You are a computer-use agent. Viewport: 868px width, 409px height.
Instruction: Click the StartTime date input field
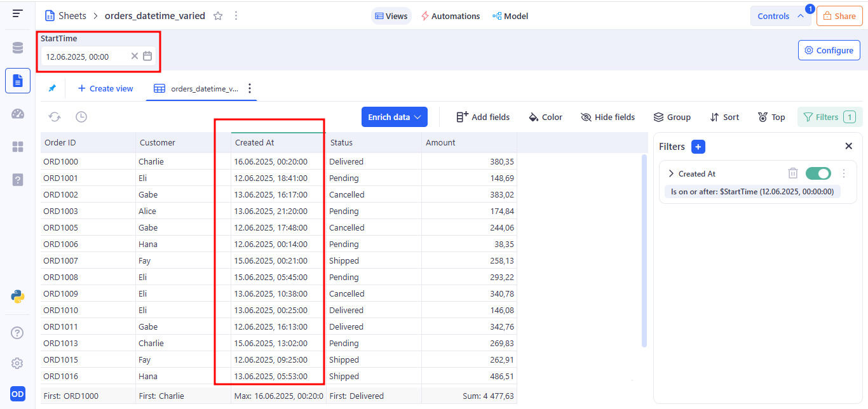tap(86, 57)
